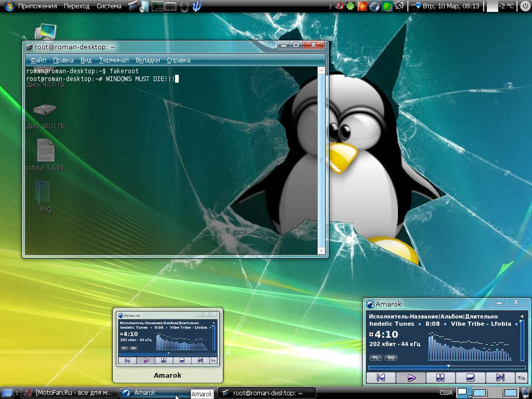532x399 pixels.
Task: Click the fakeroot command text
Action: pos(124,71)
